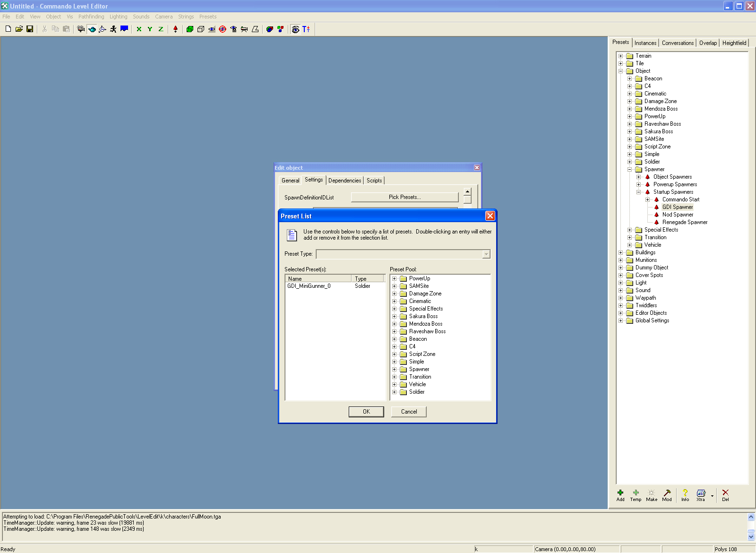Screen dimensions: 756x553
Task: Click the save disk icon in toolbar
Action: (30, 29)
